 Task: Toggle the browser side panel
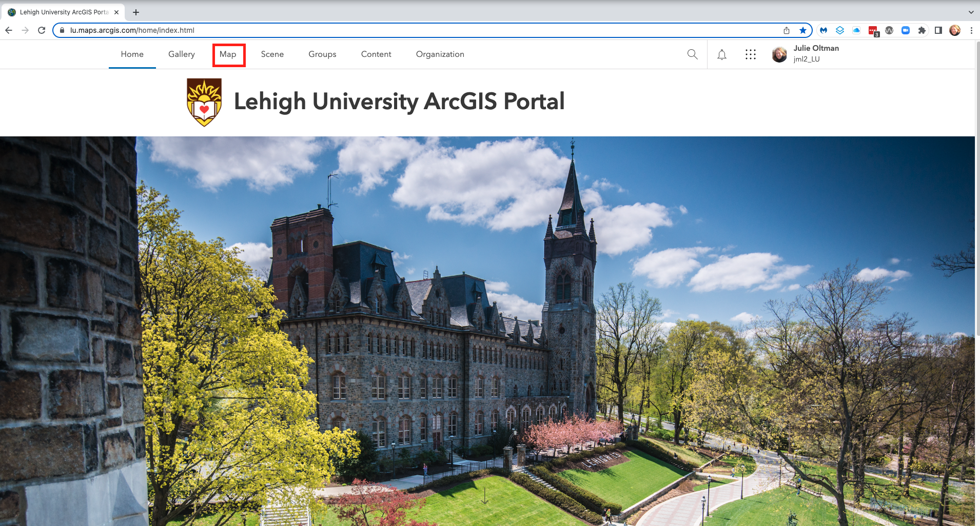coord(938,30)
